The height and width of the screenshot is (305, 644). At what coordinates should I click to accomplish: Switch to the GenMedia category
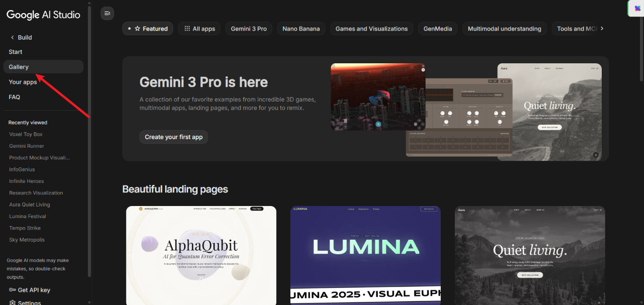[x=438, y=29]
